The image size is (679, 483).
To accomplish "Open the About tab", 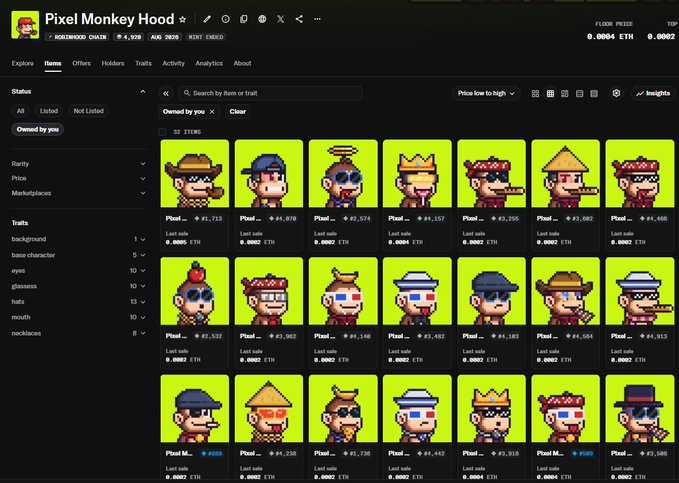I will (242, 63).
